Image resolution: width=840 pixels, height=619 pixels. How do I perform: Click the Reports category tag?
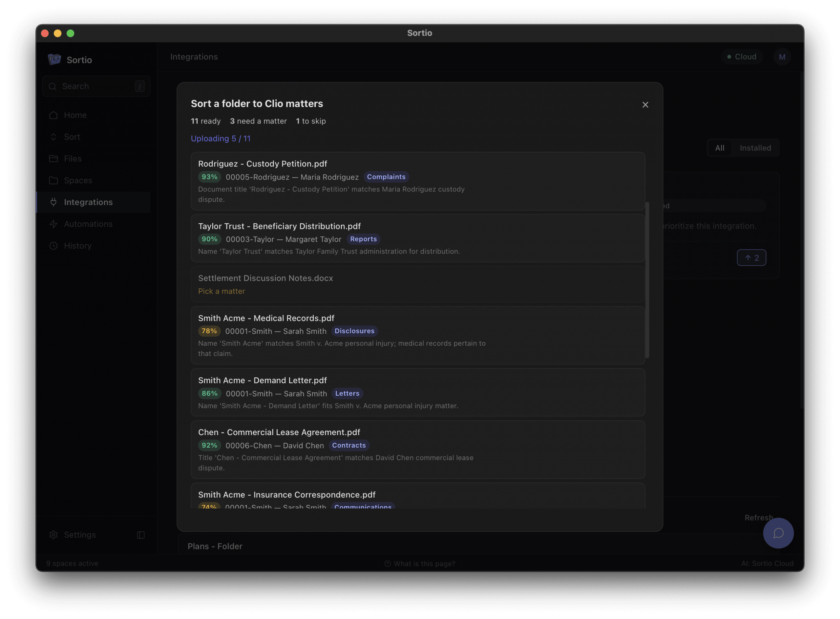tap(363, 239)
